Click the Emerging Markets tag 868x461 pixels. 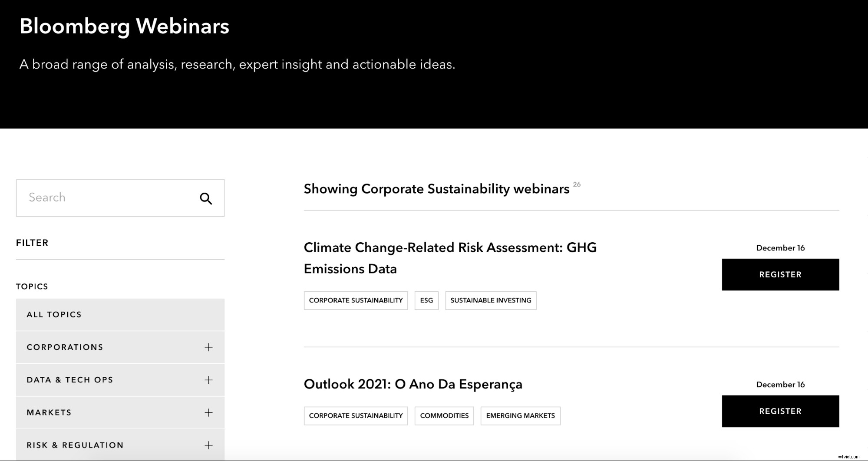[x=520, y=416]
